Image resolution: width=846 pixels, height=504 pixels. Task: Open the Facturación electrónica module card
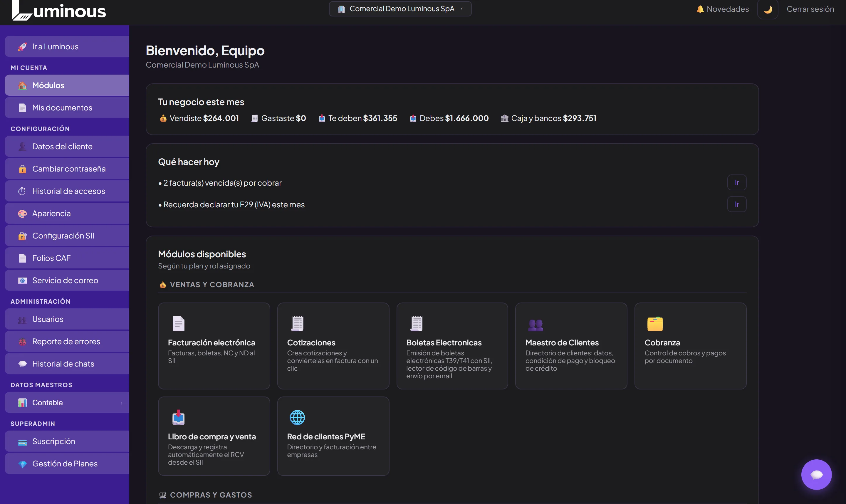tap(214, 346)
